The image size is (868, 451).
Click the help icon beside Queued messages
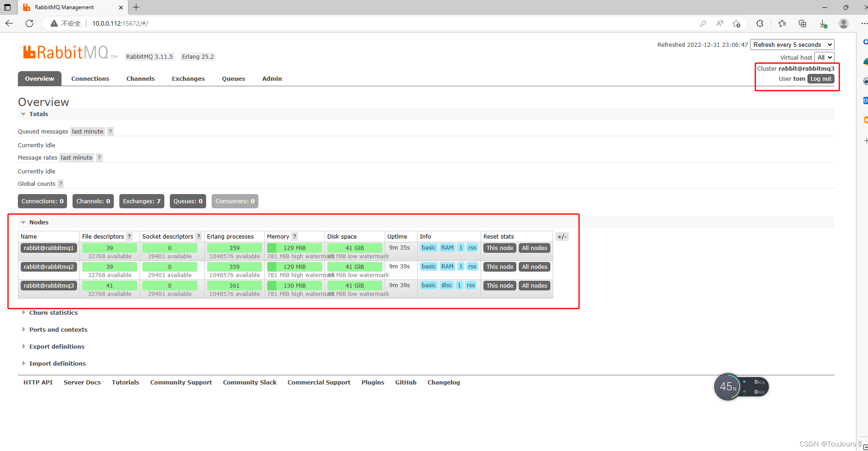point(110,131)
